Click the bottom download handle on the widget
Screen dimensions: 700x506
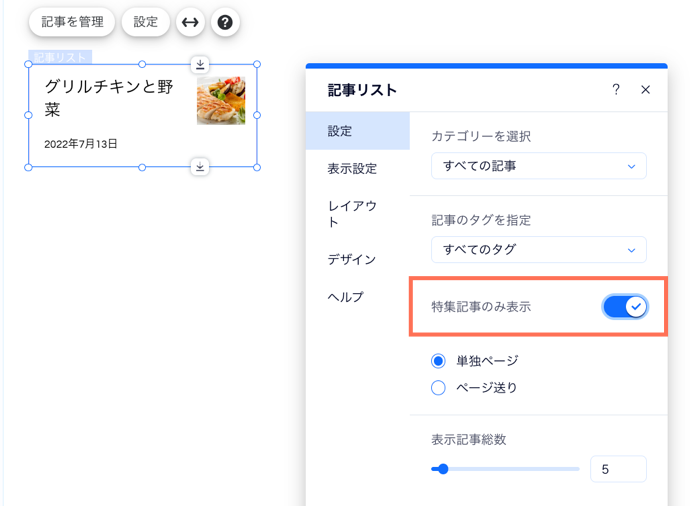click(x=200, y=167)
